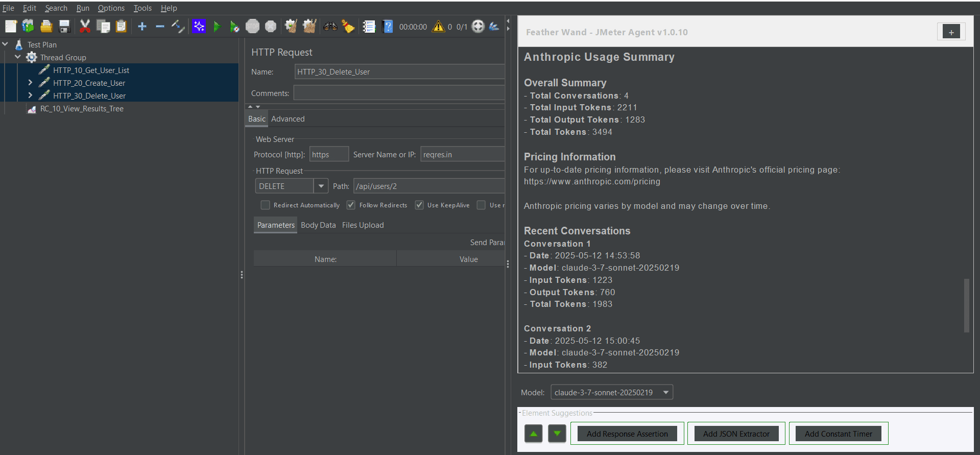This screenshot has height=455, width=980.
Task: Click the warning triangle error log icon
Action: 438,27
